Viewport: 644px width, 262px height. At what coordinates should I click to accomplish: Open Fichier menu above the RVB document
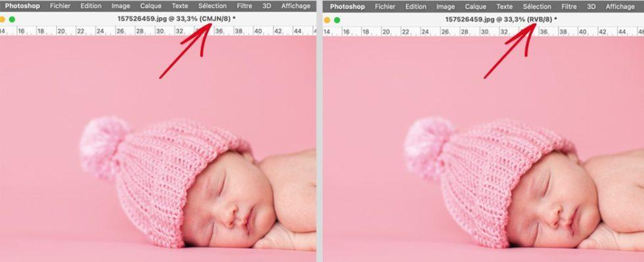click(x=385, y=7)
